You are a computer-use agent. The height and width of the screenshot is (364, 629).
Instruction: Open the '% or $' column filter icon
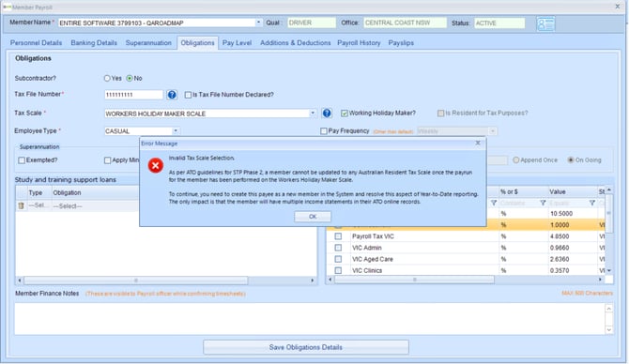coord(543,203)
